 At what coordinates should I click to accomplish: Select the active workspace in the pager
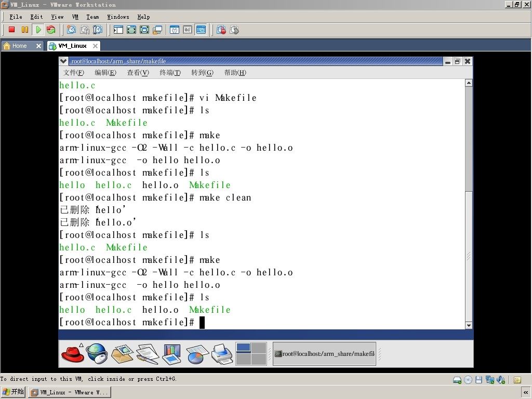click(243, 348)
